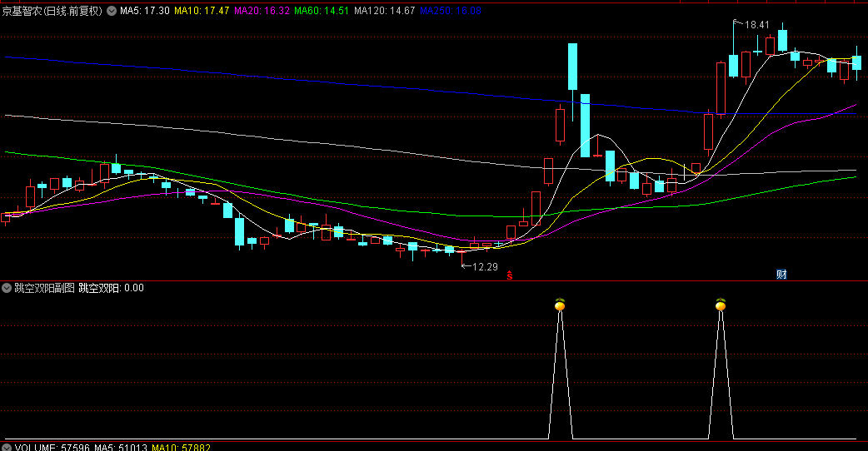Click the MA60: 14.51 label
The width and height of the screenshot is (868, 451).
click(322, 11)
